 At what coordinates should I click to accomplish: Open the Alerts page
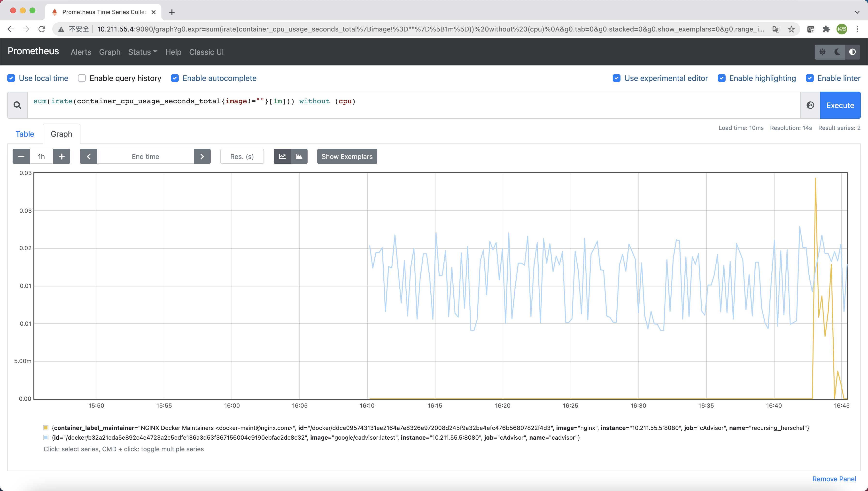tap(81, 52)
